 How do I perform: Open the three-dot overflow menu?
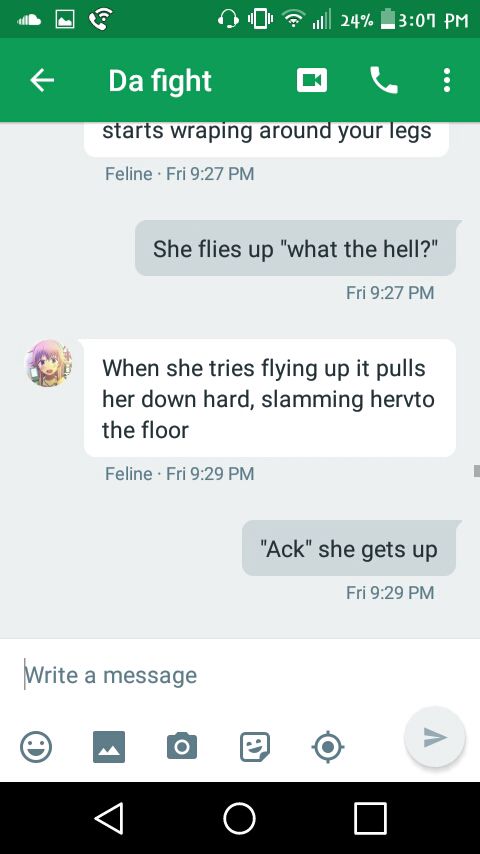point(447,81)
